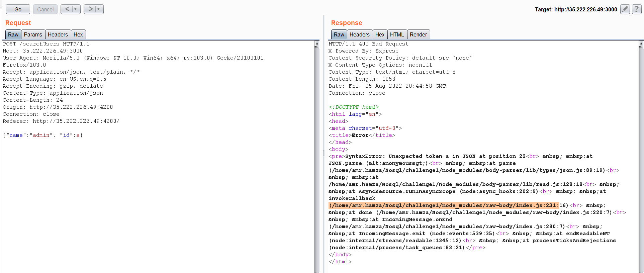Viewport: 644px width, 273px height.
Task: Click the JSON body line in the request editor
Action: (x=43, y=135)
